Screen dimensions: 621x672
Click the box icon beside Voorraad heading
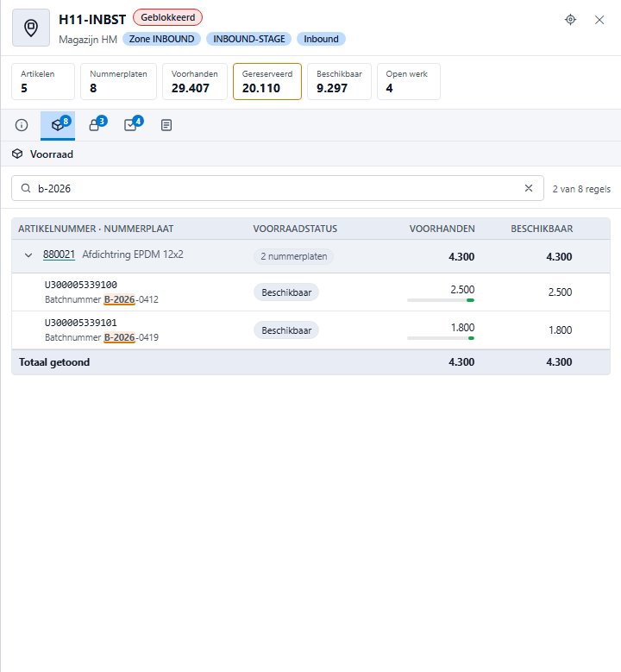(x=17, y=154)
